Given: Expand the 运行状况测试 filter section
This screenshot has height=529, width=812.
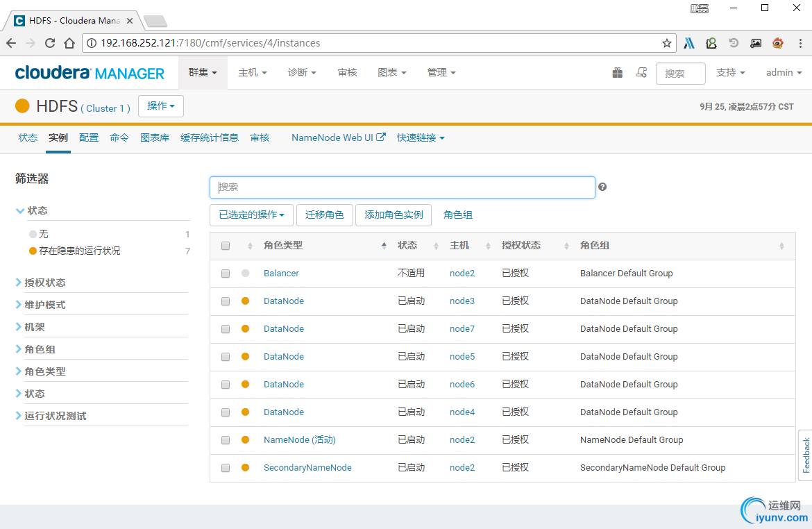Looking at the screenshot, I should point(51,416).
